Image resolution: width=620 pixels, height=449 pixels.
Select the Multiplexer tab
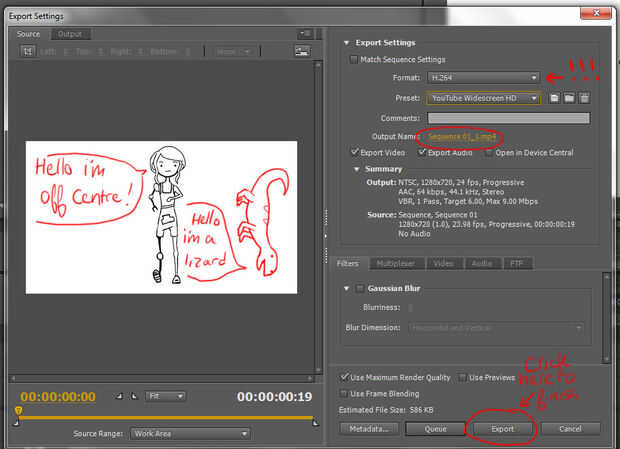396,263
